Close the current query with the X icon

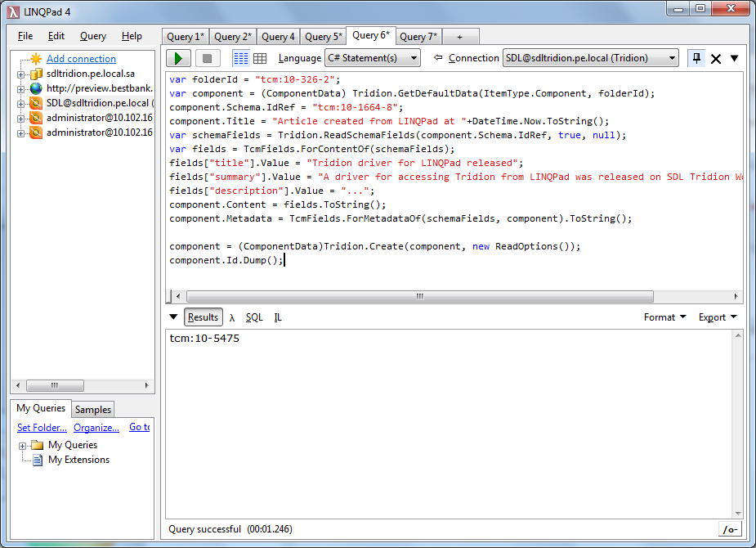[x=716, y=58]
